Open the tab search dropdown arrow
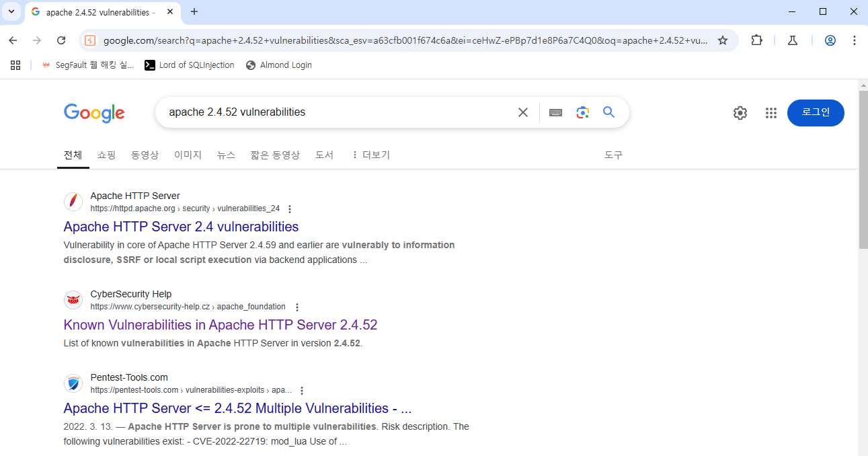868x456 pixels. (x=11, y=11)
